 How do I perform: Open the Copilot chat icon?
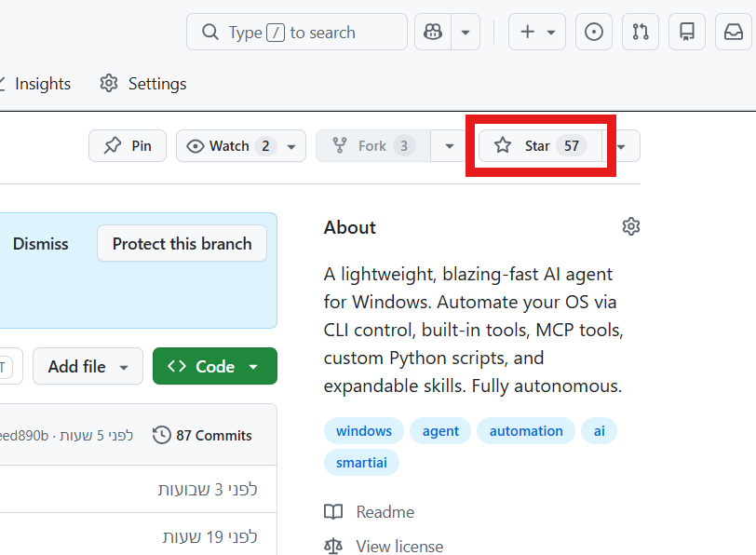[433, 32]
